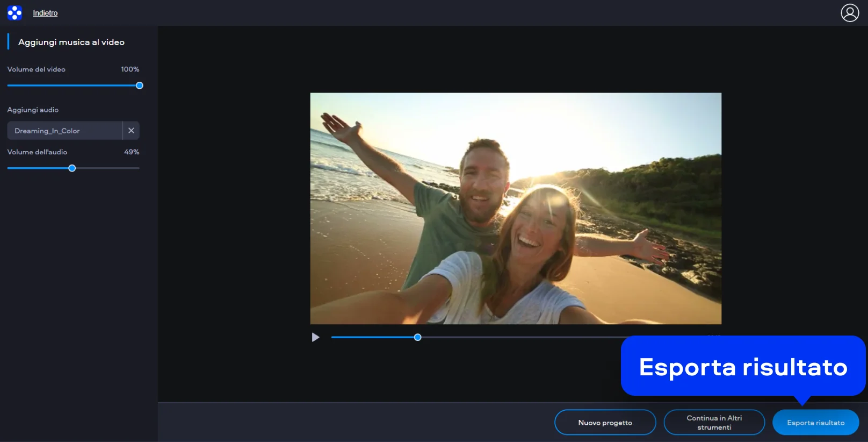Image resolution: width=868 pixels, height=442 pixels.
Task: Go back using the Indietro link
Action: (45, 13)
